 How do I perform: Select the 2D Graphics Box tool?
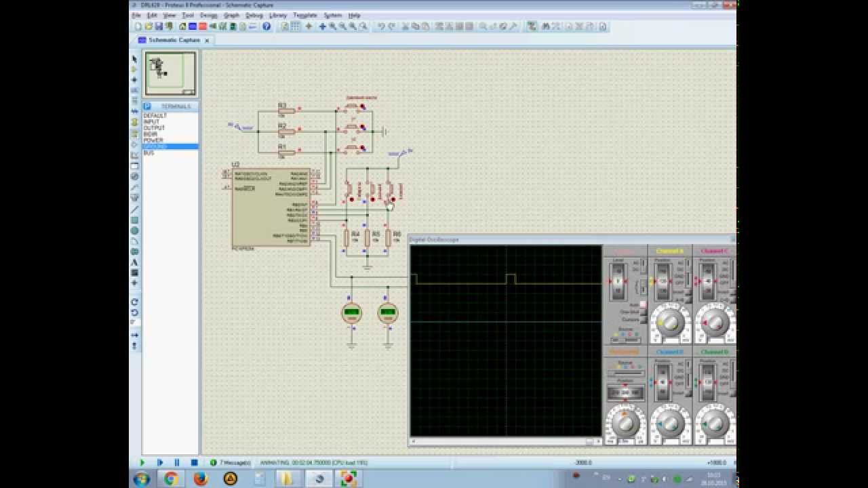(x=134, y=220)
